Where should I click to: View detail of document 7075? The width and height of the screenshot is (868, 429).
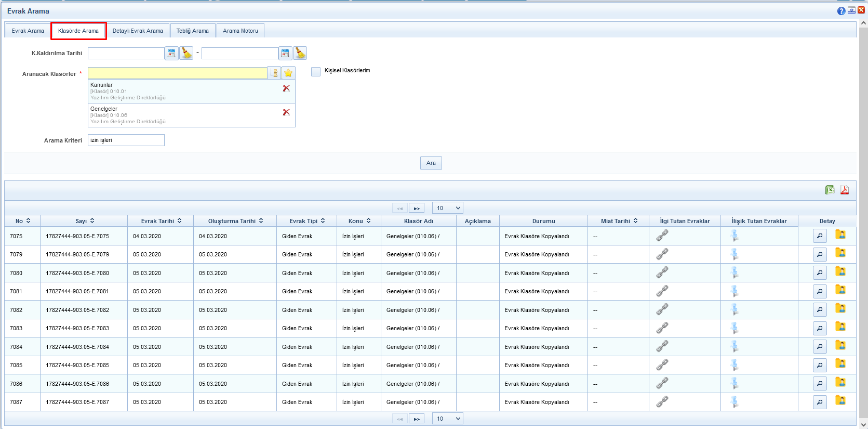[x=820, y=236]
